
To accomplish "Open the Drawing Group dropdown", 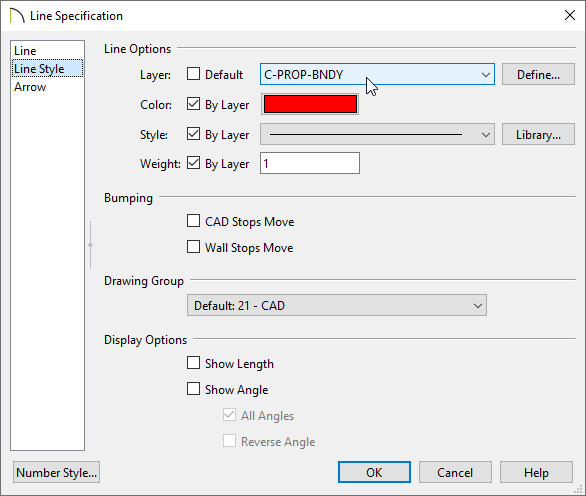I will (x=337, y=305).
